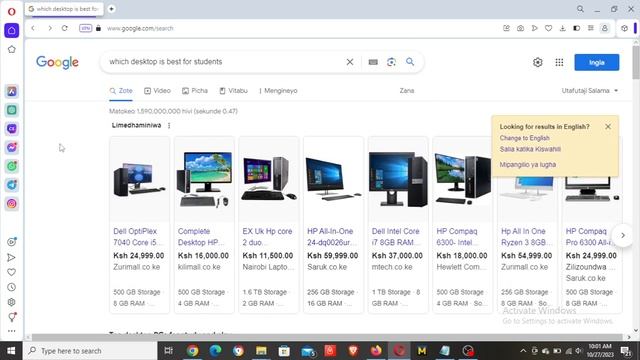This screenshot has width=640, height=360.
Task: Open sidebar three-dots setup menu
Action: (x=11, y=331)
